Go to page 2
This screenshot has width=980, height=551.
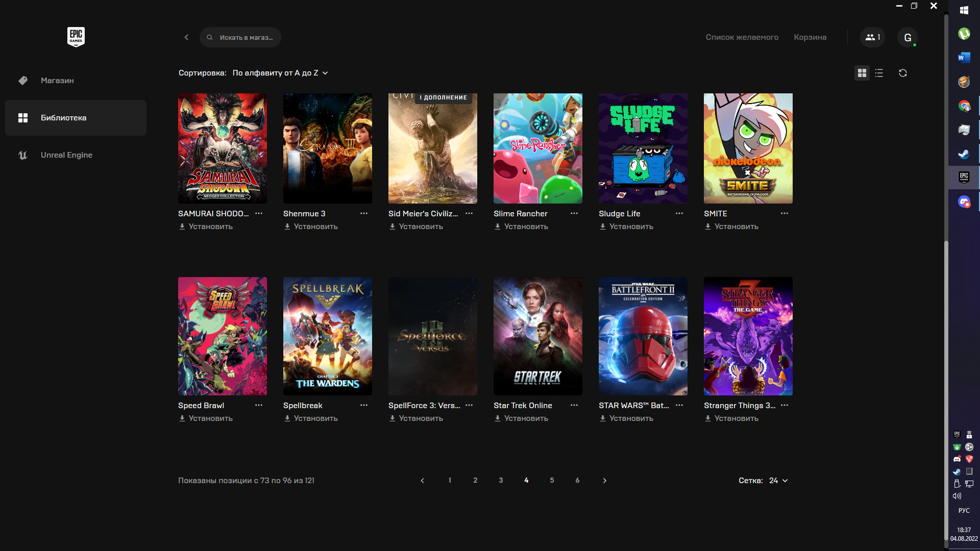475,481
